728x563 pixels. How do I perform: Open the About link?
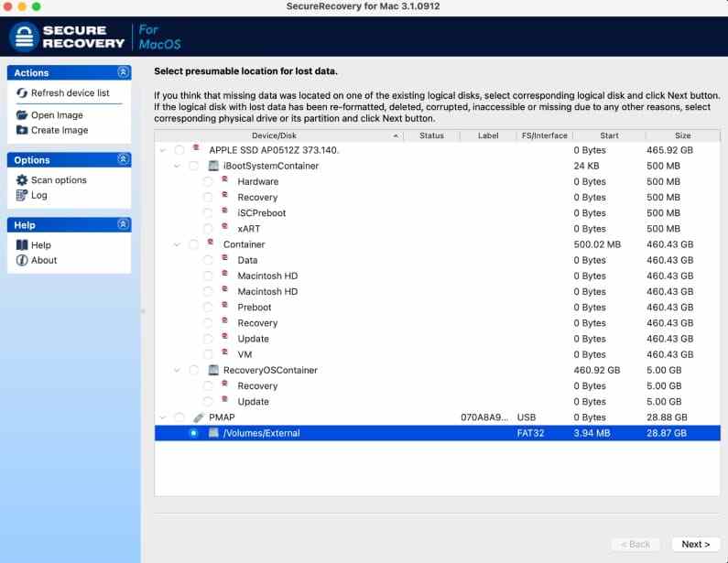pos(44,260)
